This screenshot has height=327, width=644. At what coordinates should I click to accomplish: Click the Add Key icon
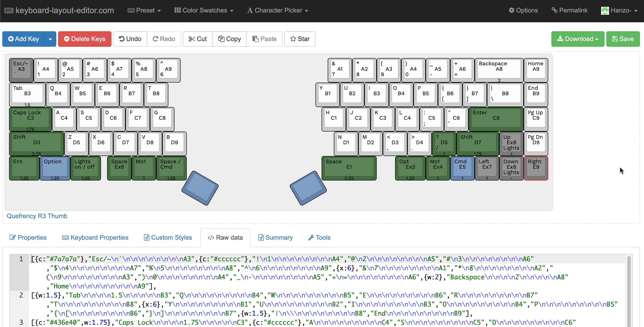(x=23, y=39)
